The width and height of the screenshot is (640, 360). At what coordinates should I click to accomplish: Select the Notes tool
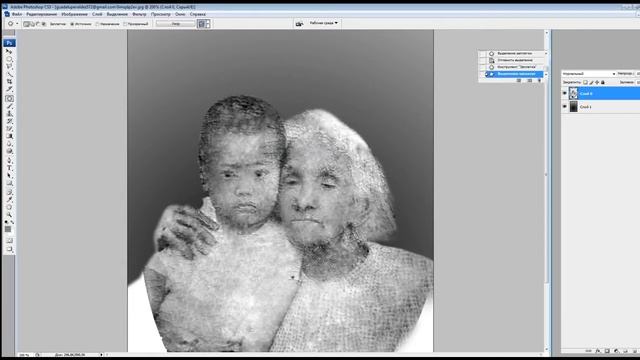tap(9, 192)
